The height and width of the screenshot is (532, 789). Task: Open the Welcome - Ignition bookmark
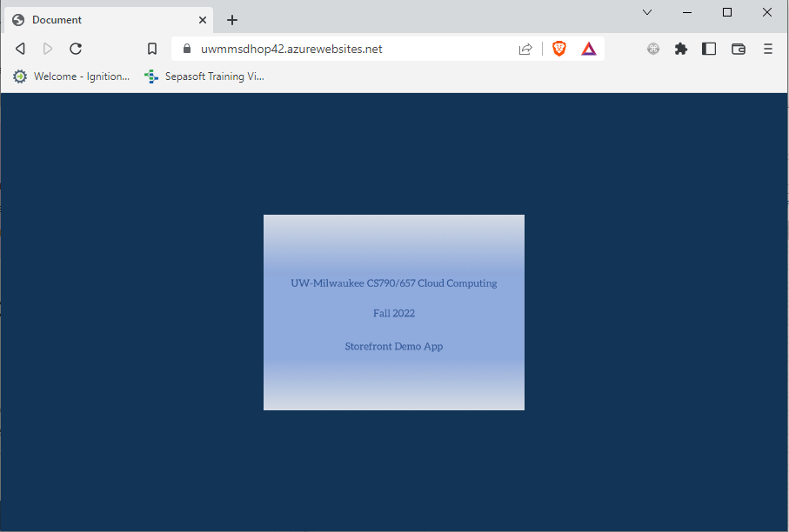tap(71, 76)
